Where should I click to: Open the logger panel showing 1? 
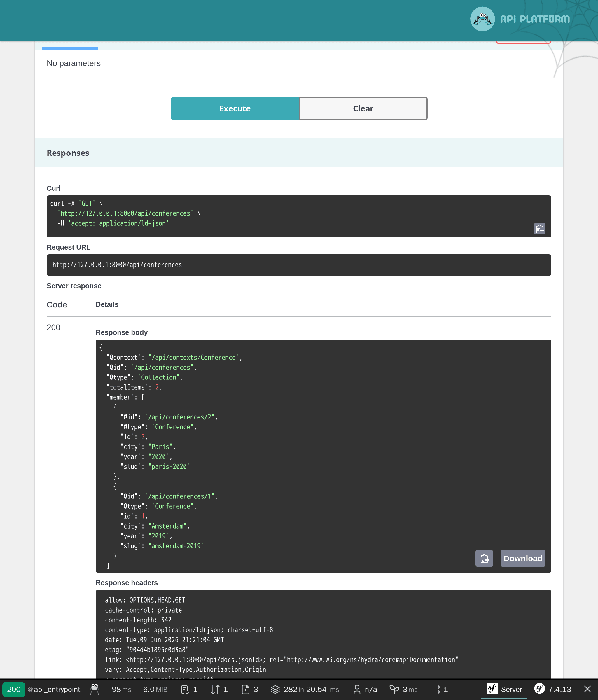click(189, 689)
